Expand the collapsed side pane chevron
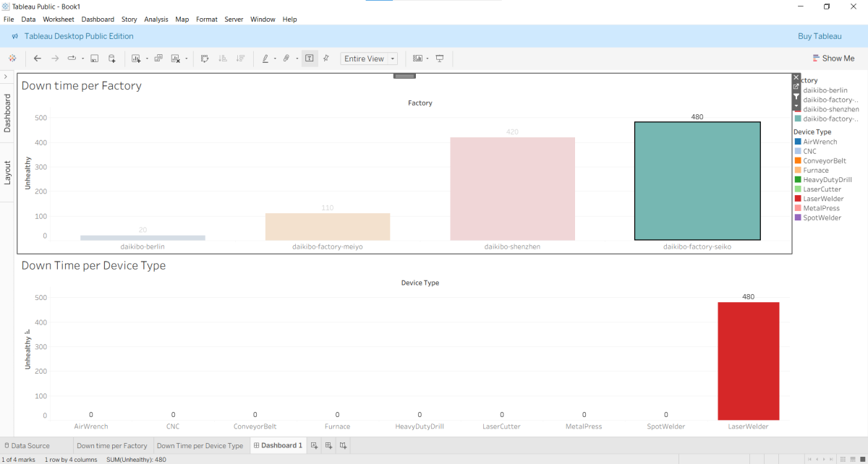Image resolution: width=868 pixels, height=464 pixels. coord(6,77)
